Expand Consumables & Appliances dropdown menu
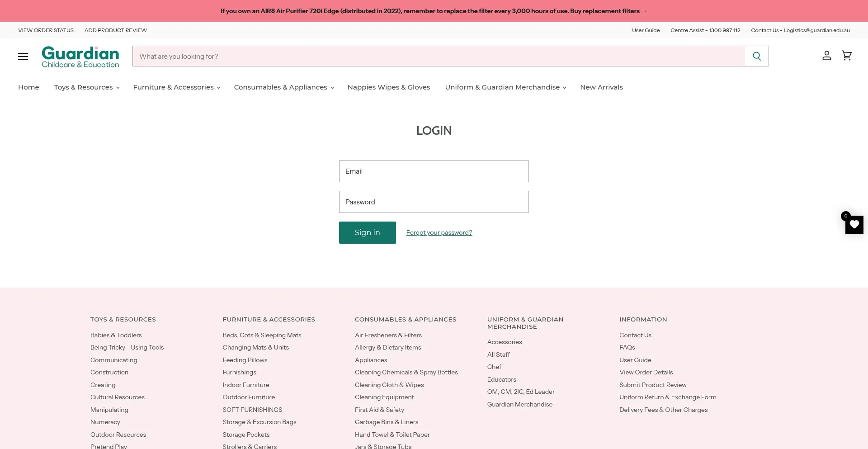868x449 pixels. pos(284,87)
